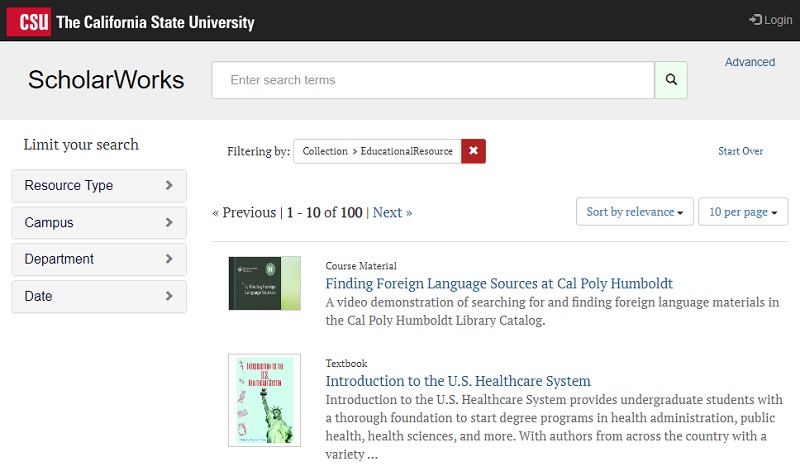Expand the Campus facet
Viewport: 800px width, 471px height.
99,222
